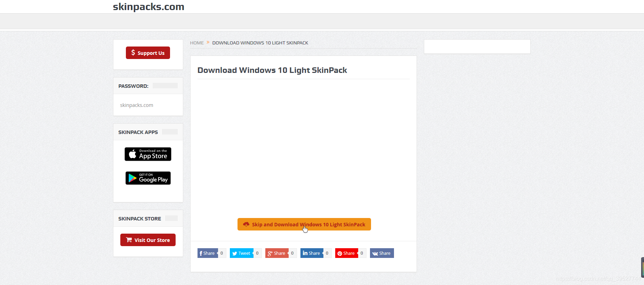Screen dimensions: 644x285
Task: Select the skinpacks.com password text
Action: pos(137,105)
